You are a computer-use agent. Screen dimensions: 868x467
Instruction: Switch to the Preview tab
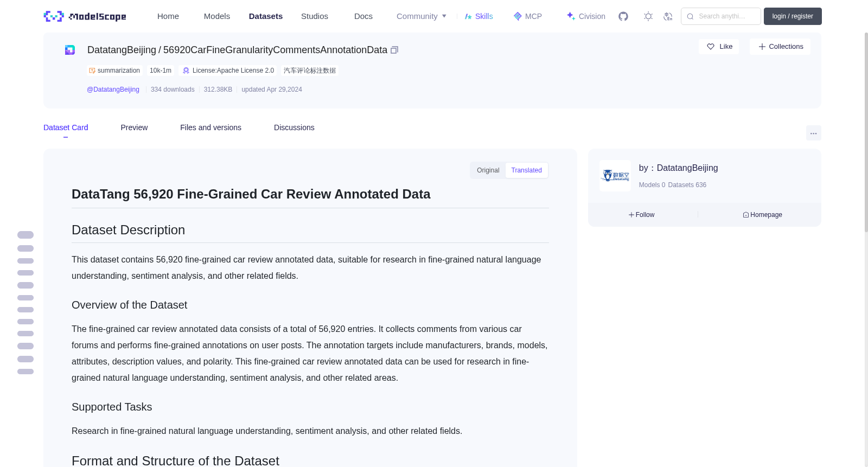(134, 127)
